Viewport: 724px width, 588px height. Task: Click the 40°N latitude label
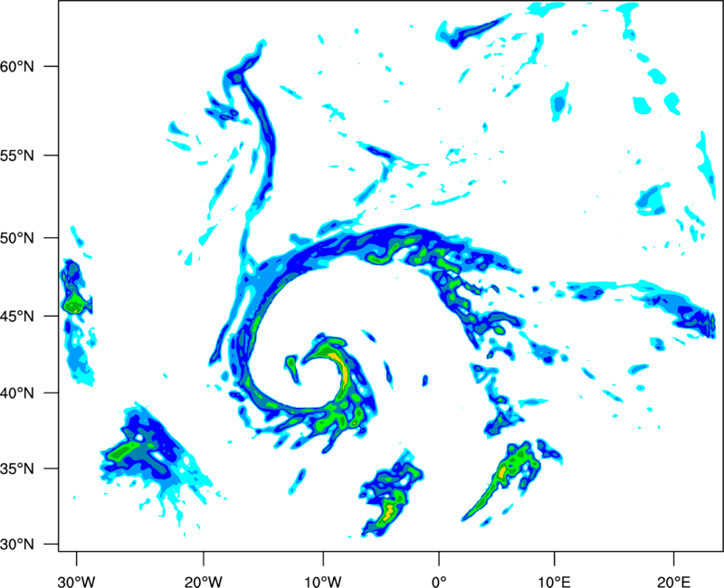point(17,394)
